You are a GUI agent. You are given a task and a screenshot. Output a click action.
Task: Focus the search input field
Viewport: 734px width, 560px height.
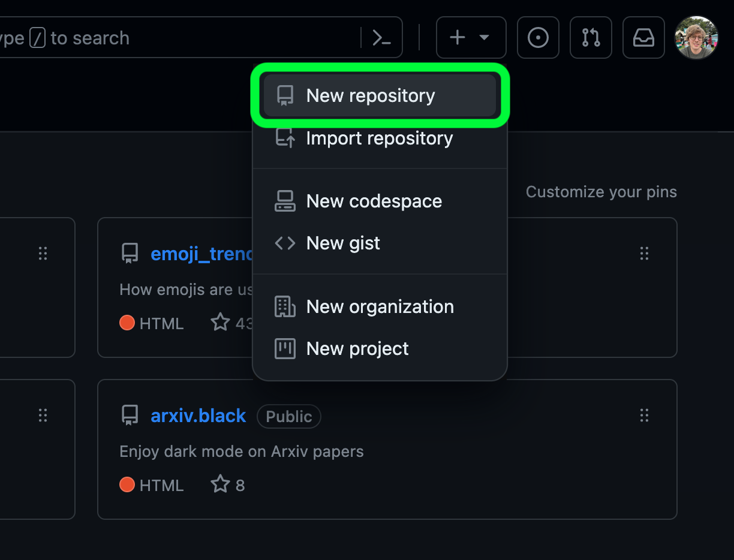[180, 38]
